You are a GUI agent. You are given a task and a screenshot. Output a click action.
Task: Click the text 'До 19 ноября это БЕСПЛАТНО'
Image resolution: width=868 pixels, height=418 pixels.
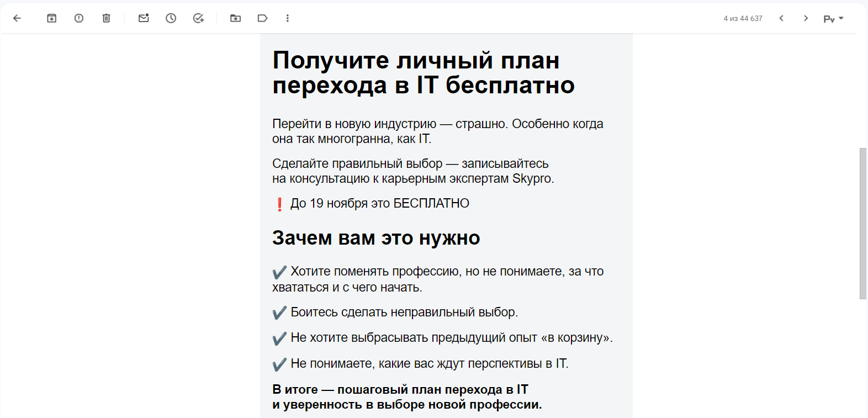(x=380, y=204)
